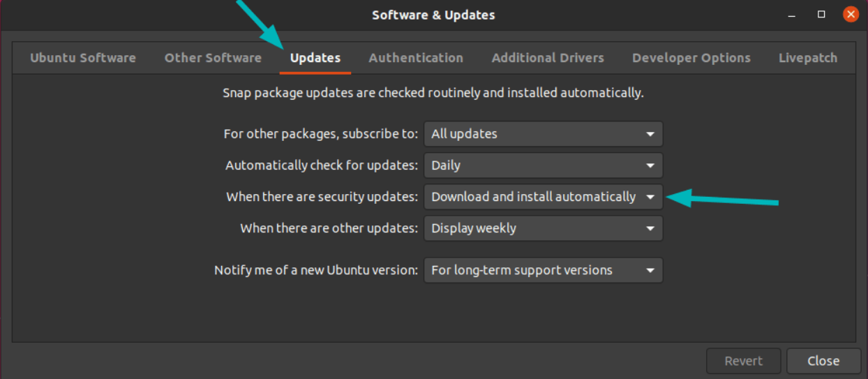Maximize the Software & Updates window

[821, 15]
